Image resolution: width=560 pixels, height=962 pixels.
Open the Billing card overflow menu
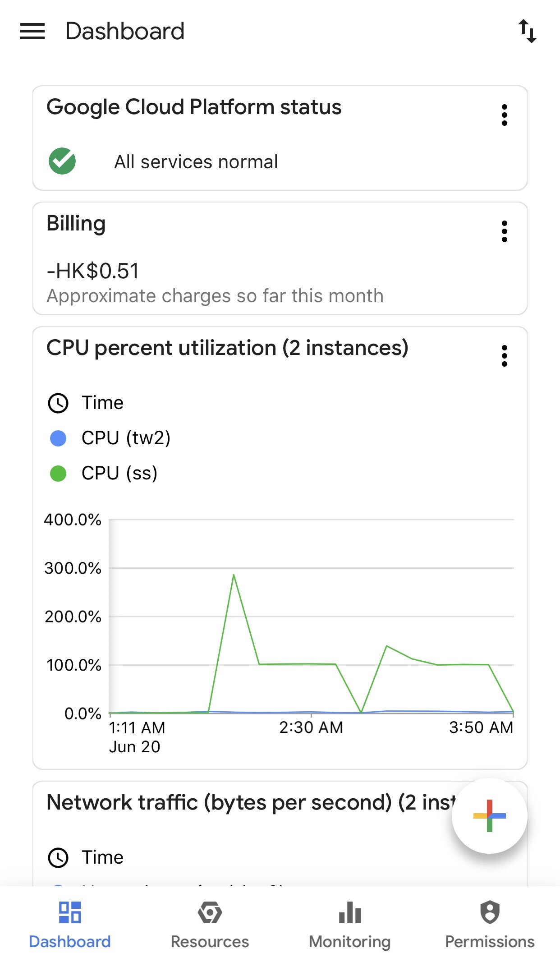505,231
